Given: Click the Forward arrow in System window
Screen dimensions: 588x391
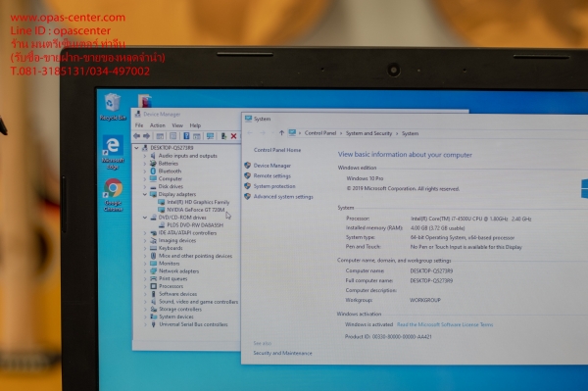Looking at the screenshot, I should (x=263, y=133).
